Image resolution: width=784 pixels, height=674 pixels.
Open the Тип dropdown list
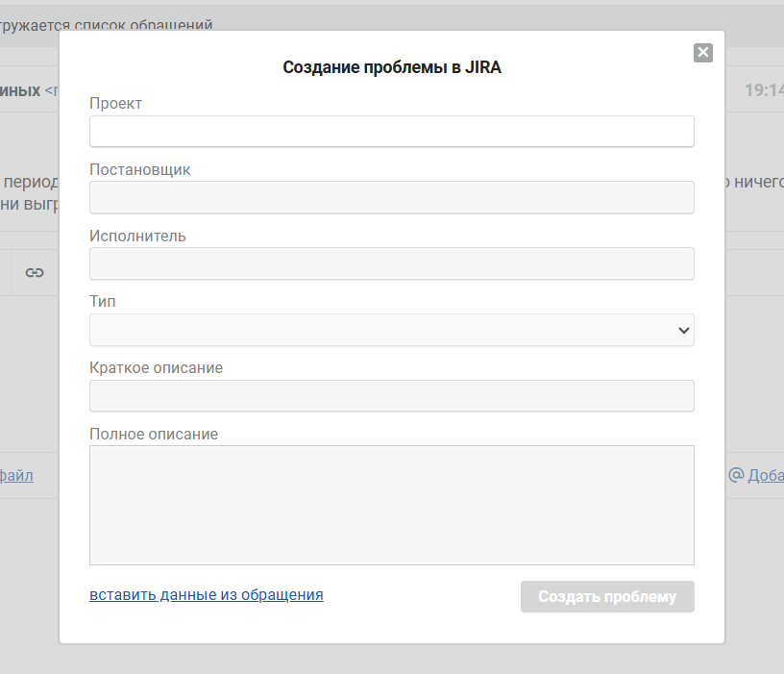(391, 330)
